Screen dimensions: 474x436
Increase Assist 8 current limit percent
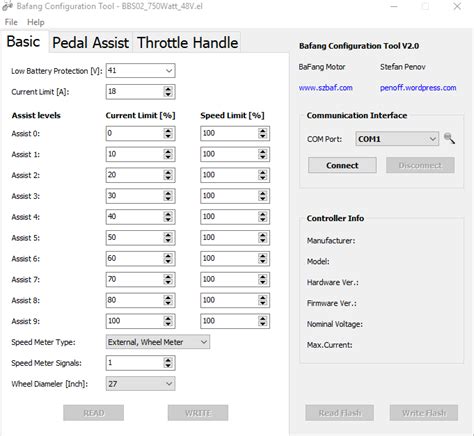pyautogui.click(x=168, y=297)
